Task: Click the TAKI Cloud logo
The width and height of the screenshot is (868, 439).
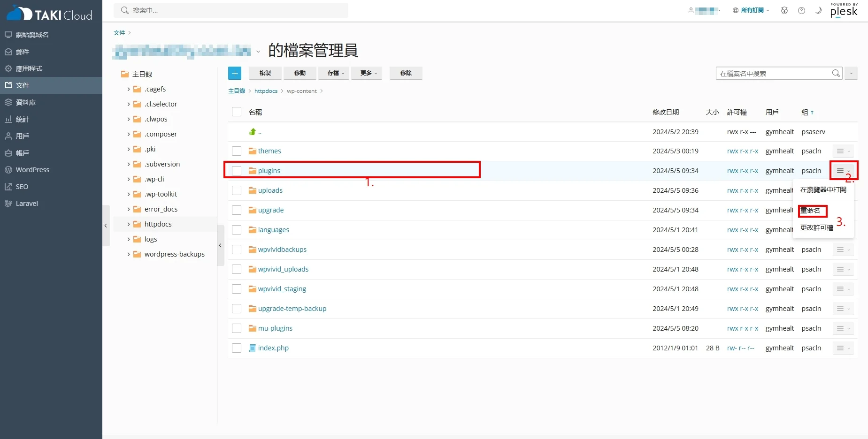Action: point(49,13)
